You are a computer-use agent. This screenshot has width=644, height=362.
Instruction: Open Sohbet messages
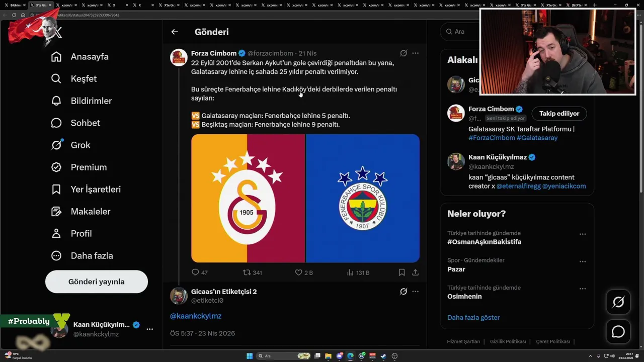(x=75, y=123)
